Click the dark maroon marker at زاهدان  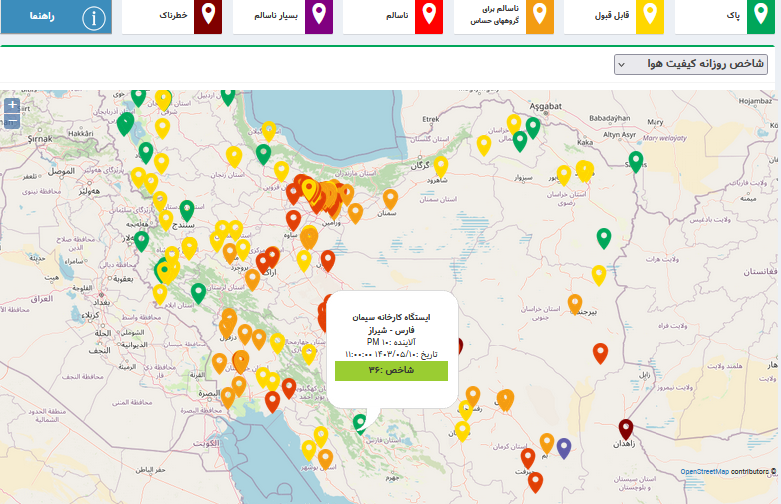coord(626,429)
